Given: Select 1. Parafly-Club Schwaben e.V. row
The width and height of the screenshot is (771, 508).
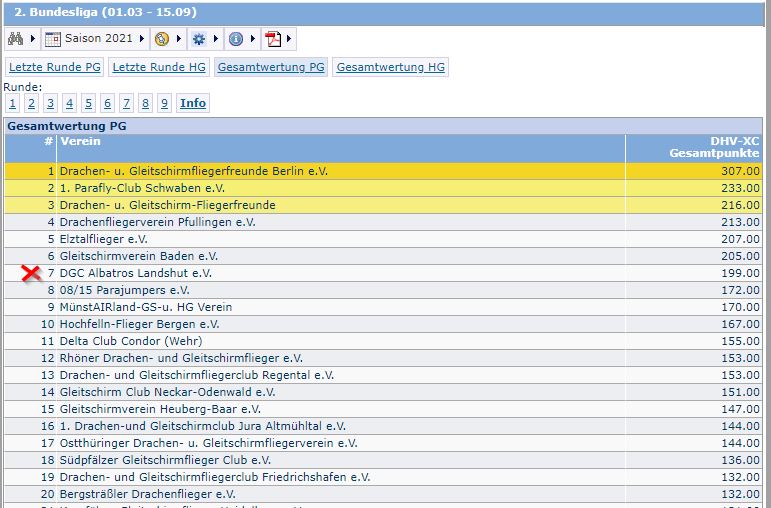Looking at the screenshot, I should click(384, 188).
